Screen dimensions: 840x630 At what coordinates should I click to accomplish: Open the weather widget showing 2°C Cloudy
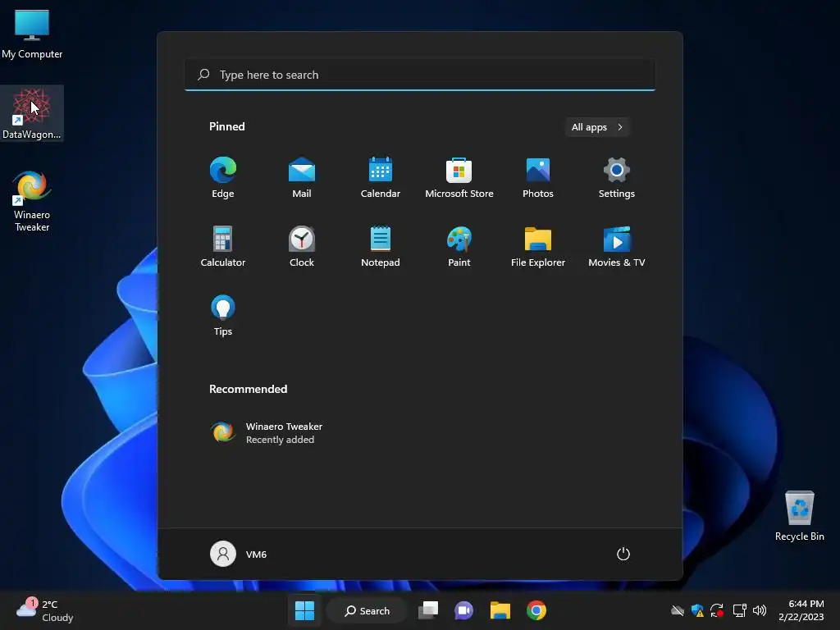click(x=45, y=610)
